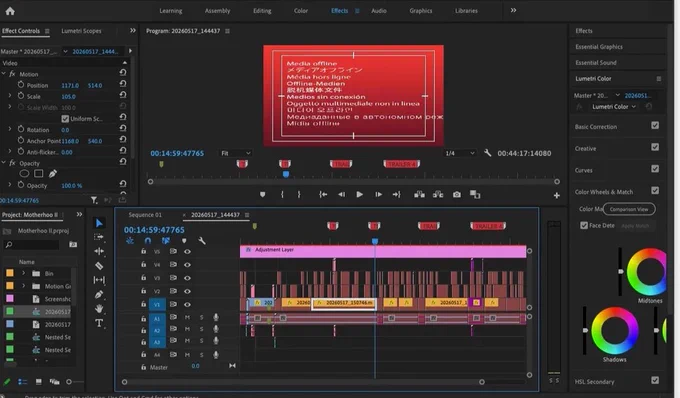Screen dimensions: 680x398
Task: Click the Extract button
Action: click(x=438, y=195)
